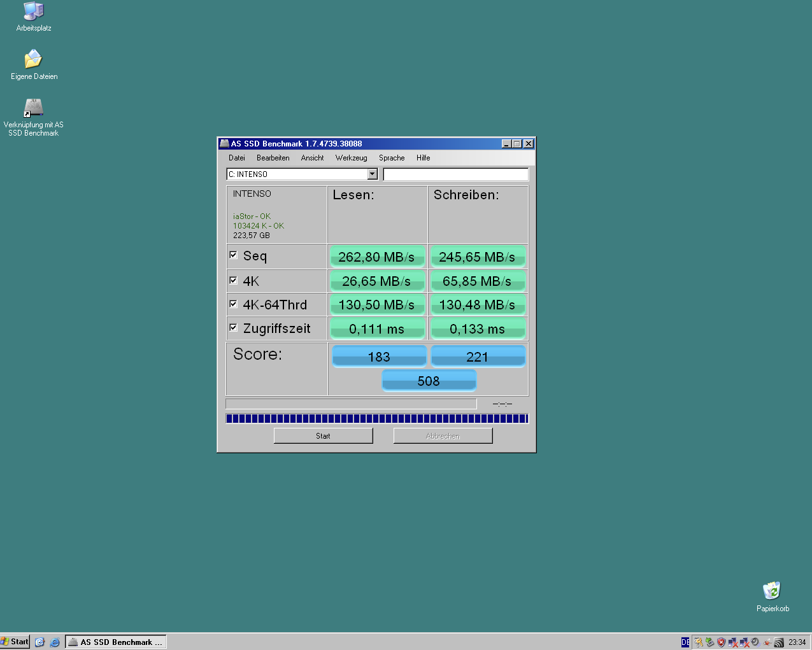812x650 pixels.
Task: Click the 4K write result 65,85 MB/s
Action: pyautogui.click(x=477, y=281)
